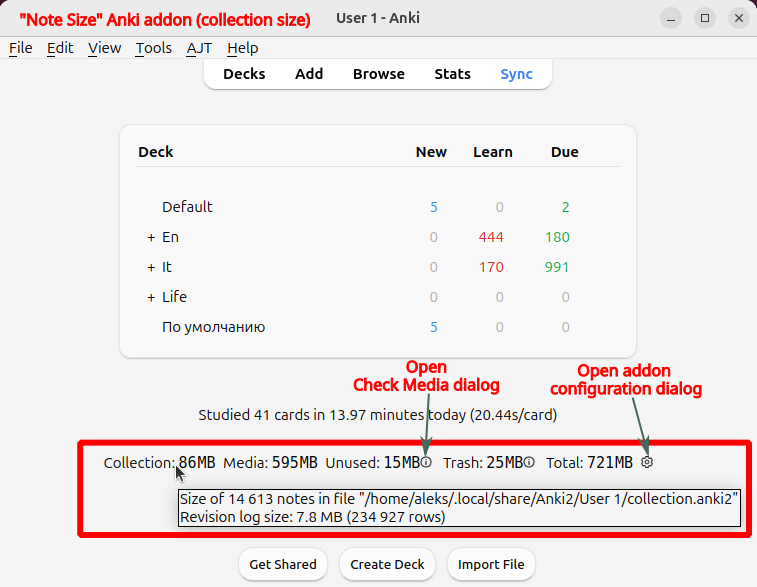The height and width of the screenshot is (587, 757).
Task: Open the По умолчанию deck
Action: 213,327
